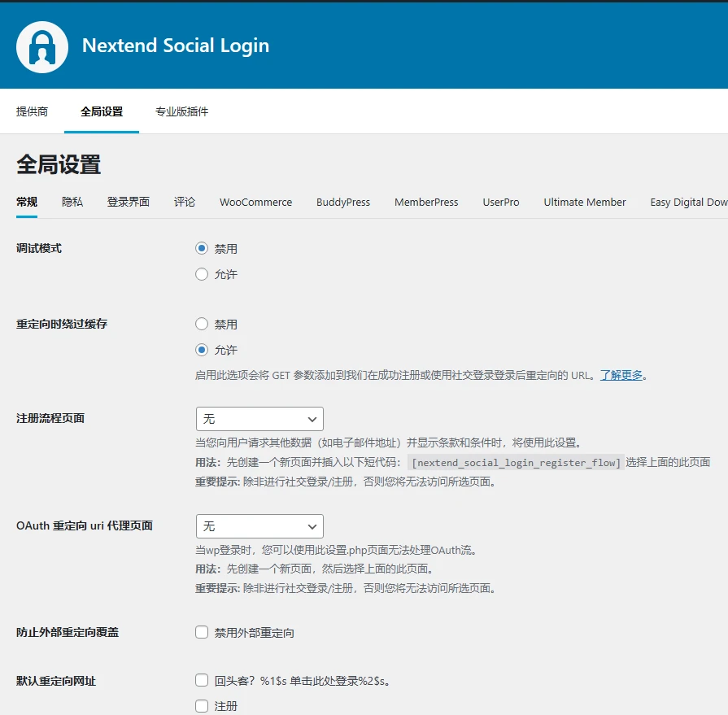
Task: Select the 常规 settings tab
Action: [x=25, y=202]
